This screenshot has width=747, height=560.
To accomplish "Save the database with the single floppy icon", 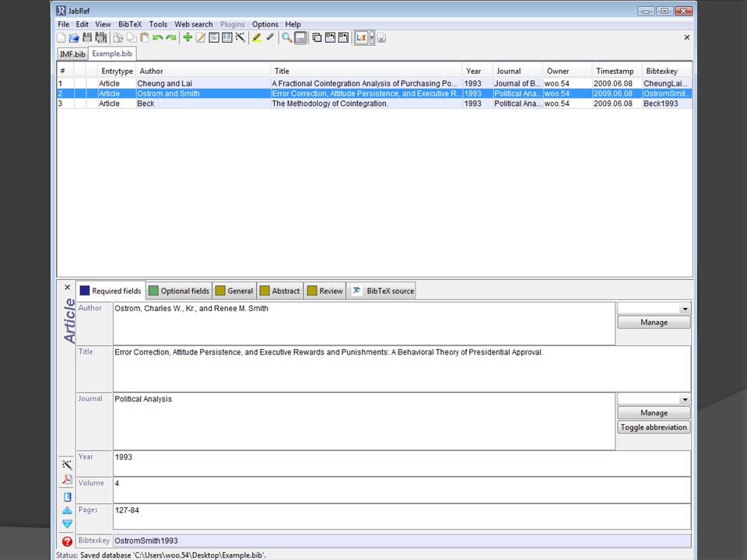I will (87, 37).
